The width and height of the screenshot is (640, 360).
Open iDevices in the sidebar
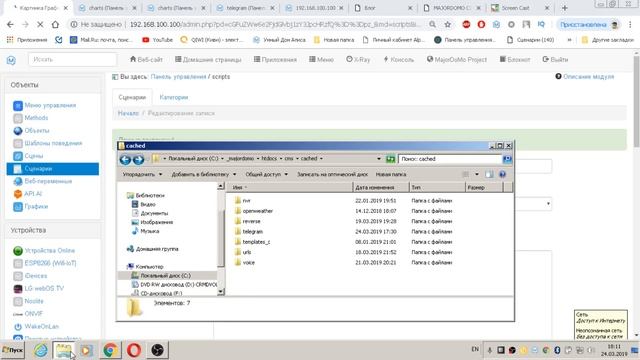pyautogui.click(x=36, y=276)
